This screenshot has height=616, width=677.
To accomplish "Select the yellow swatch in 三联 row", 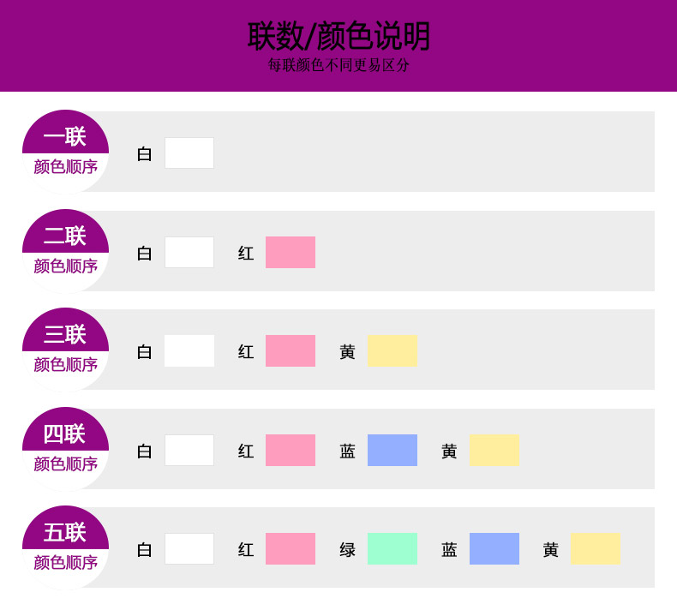I will pyautogui.click(x=392, y=351).
